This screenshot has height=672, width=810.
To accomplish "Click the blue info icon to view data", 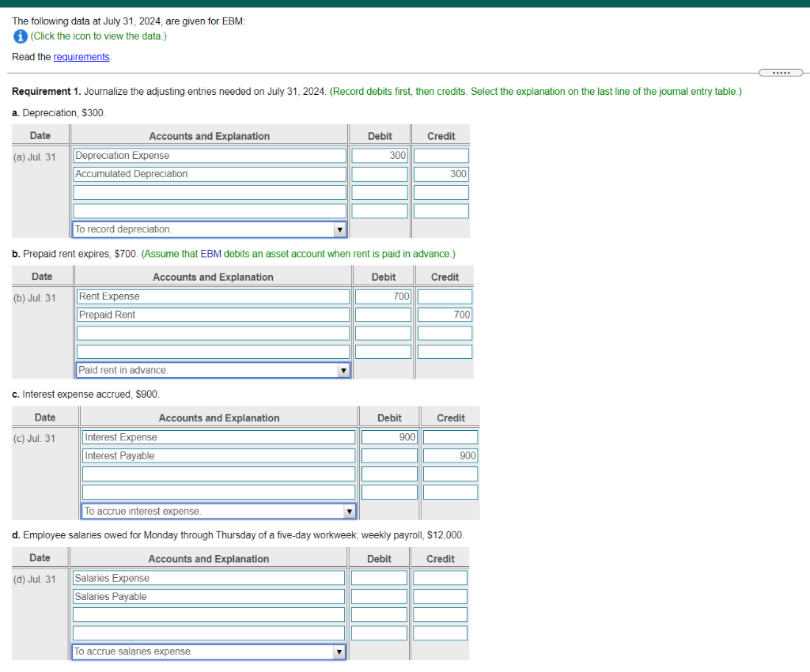I will click(20, 36).
